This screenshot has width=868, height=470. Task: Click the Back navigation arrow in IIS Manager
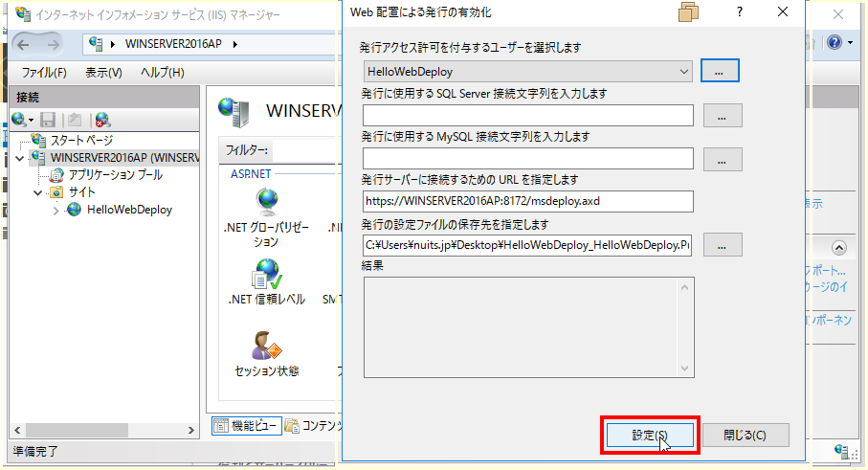tap(23, 44)
